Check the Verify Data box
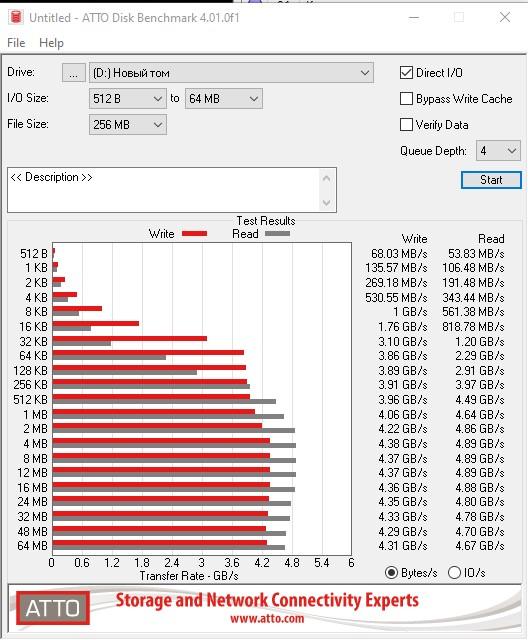This screenshot has width=528, height=640. pos(406,124)
